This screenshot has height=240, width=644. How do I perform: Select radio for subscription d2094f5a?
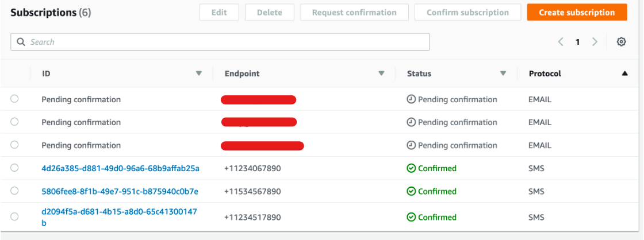(x=14, y=216)
